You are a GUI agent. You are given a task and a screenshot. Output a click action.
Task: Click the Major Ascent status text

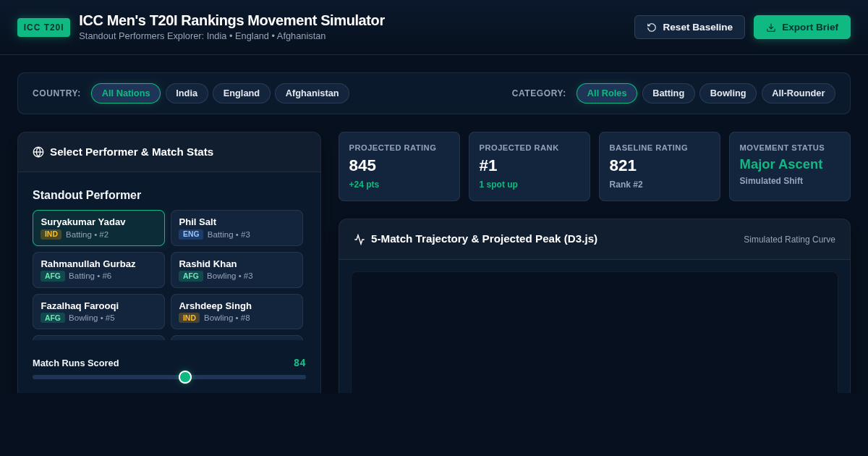click(x=780, y=164)
